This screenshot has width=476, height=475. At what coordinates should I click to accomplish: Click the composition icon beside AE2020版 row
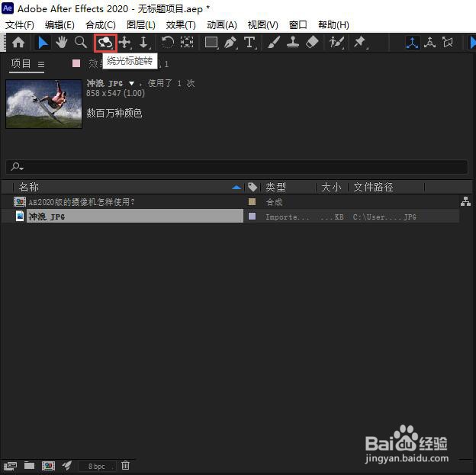(20, 202)
